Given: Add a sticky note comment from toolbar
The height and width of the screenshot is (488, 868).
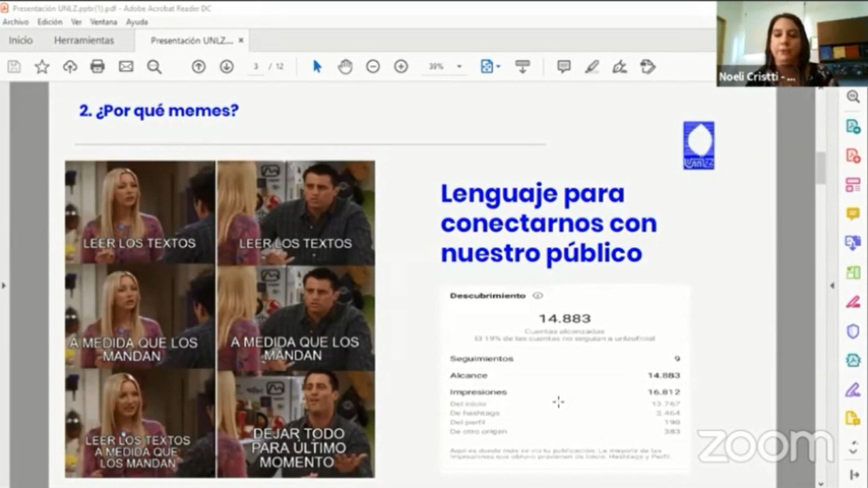Looking at the screenshot, I should pos(564,66).
